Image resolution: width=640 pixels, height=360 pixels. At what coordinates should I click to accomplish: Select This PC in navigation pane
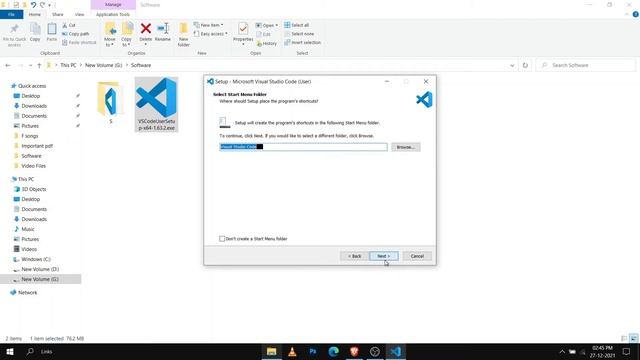point(26,179)
